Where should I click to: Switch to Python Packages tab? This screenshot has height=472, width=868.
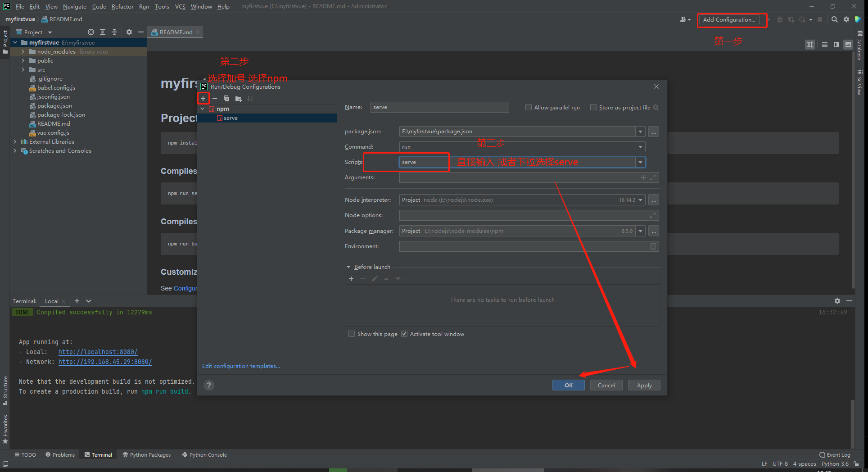point(147,455)
